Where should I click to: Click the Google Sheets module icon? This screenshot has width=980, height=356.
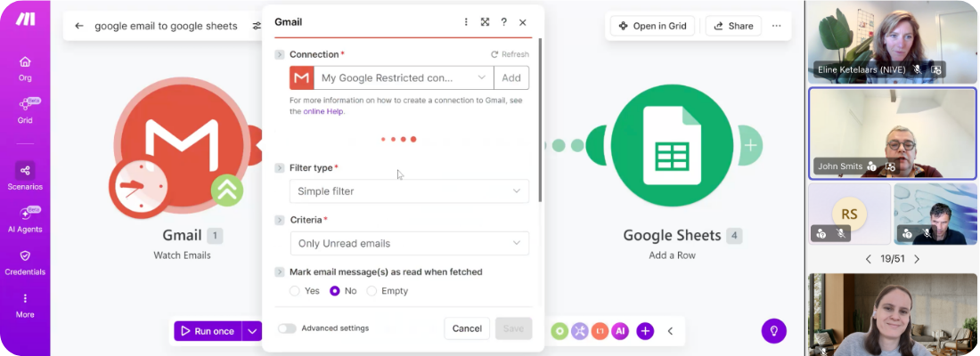(x=672, y=145)
